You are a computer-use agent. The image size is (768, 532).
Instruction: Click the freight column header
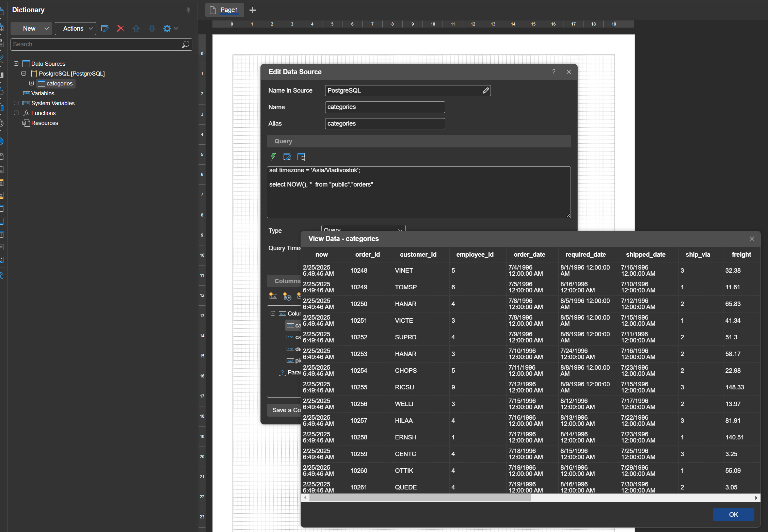click(x=741, y=255)
